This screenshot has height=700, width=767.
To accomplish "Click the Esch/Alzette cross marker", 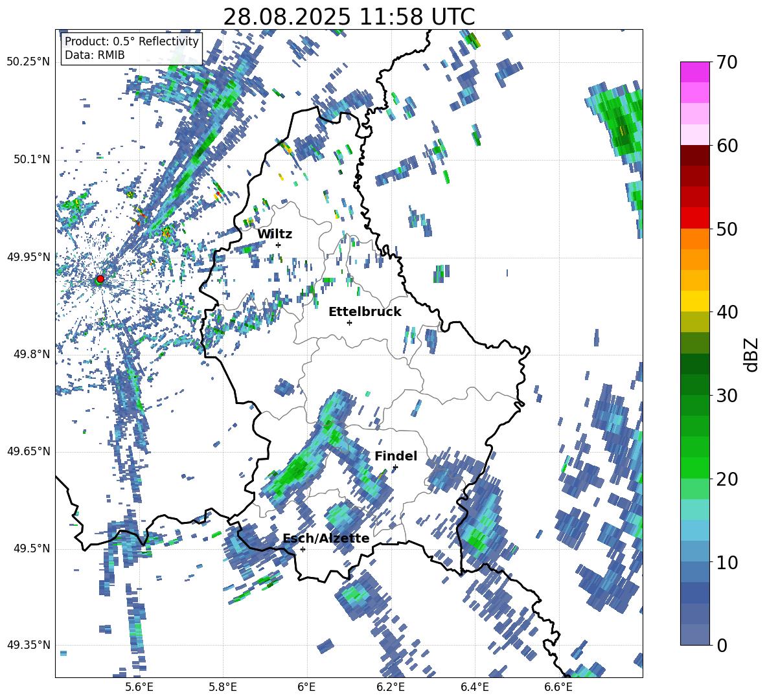I will pyautogui.click(x=303, y=549).
